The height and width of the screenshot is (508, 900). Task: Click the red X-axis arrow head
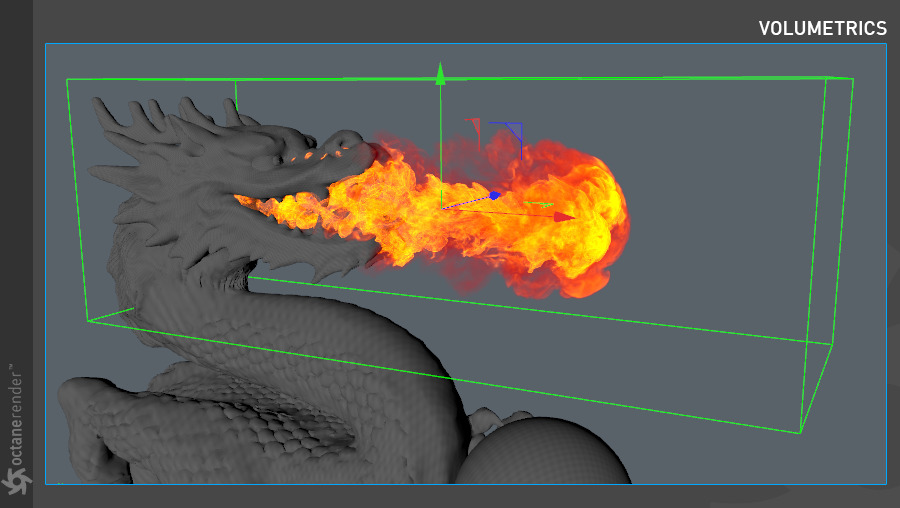click(565, 216)
